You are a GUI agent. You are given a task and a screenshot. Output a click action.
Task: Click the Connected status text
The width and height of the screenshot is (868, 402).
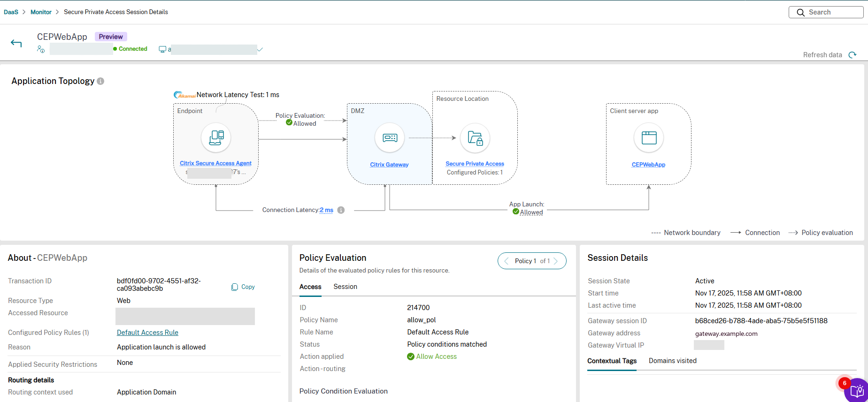coord(133,49)
